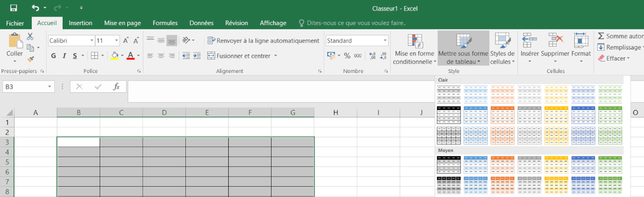Toggle italic formatting I button
The width and height of the screenshot is (644, 197).
(x=64, y=55)
